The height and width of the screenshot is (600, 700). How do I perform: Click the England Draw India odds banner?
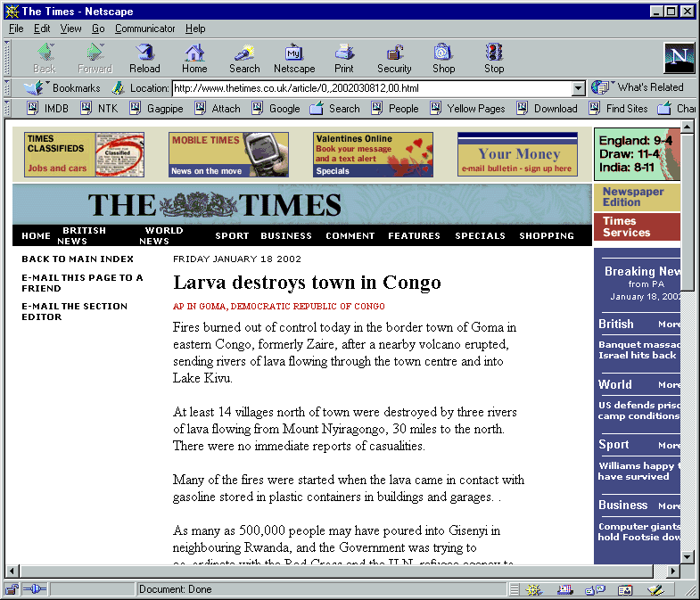(x=637, y=154)
